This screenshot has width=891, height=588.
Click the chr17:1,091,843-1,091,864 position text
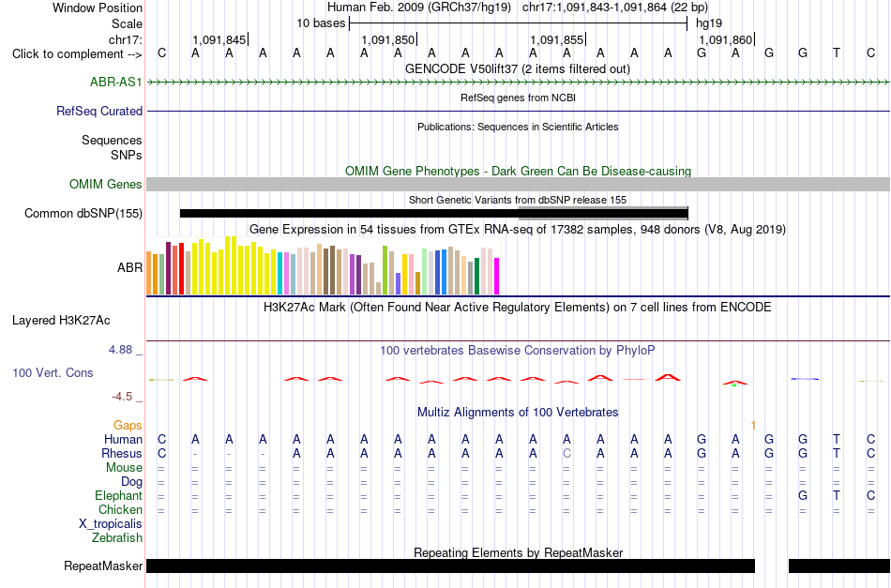(x=615, y=8)
